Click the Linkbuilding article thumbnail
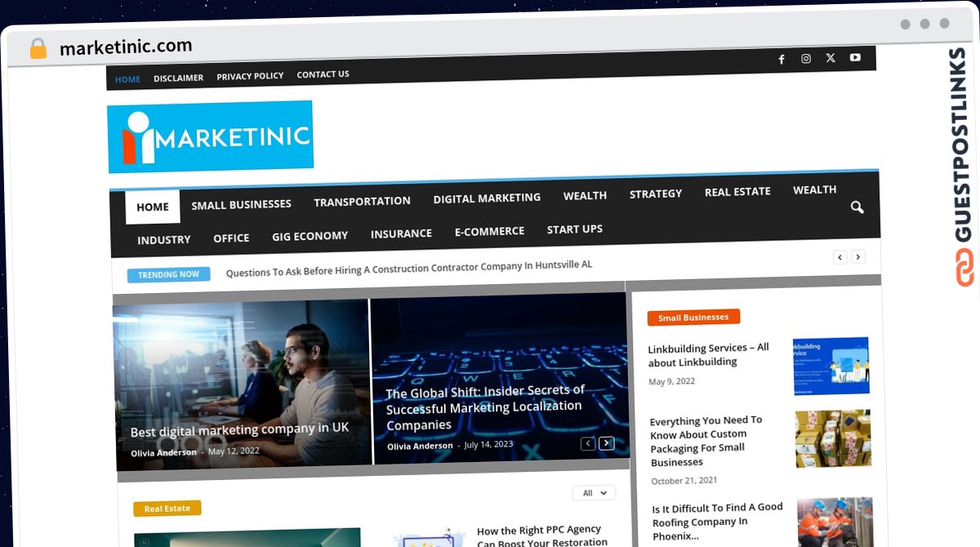 pos(831,366)
